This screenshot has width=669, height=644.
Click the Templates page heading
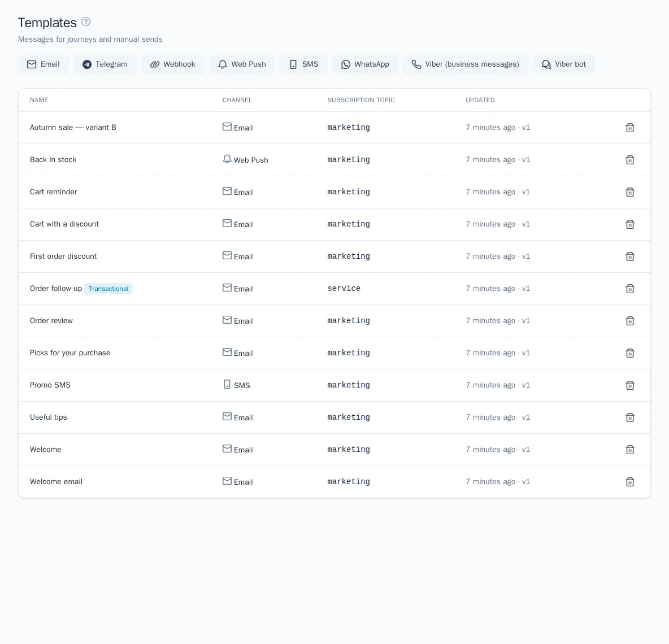(x=47, y=23)
